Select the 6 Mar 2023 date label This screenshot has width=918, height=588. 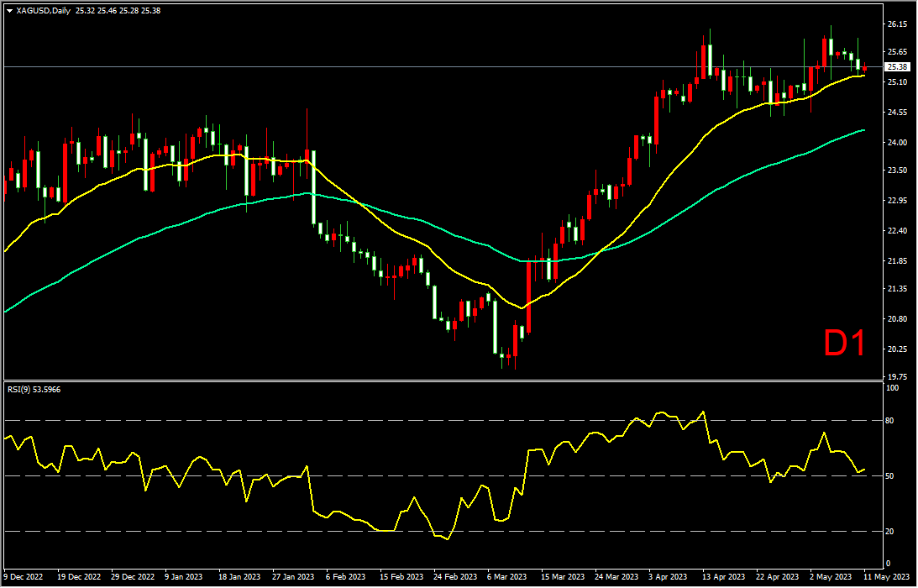click(507, 577)
